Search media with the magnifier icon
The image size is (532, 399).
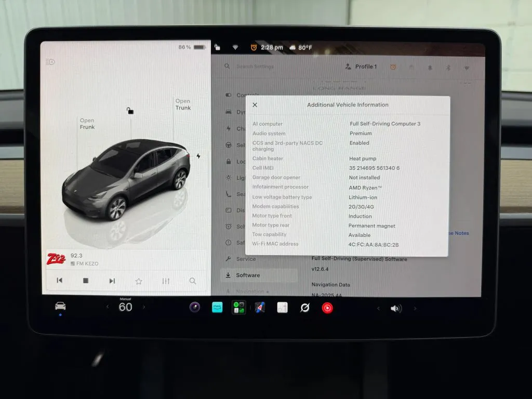(x=192, y=281)
